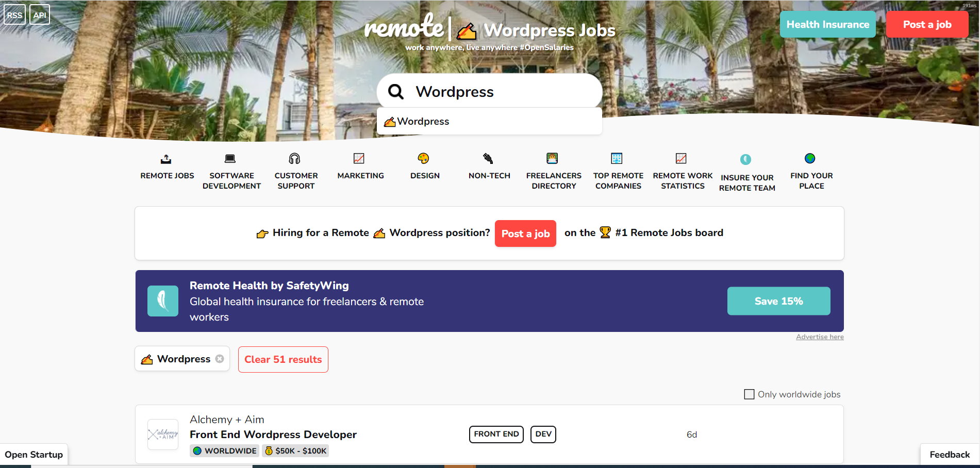The width and height of the screenshot is (980, 468).
Task: Open the API badge
Action: 40,15
